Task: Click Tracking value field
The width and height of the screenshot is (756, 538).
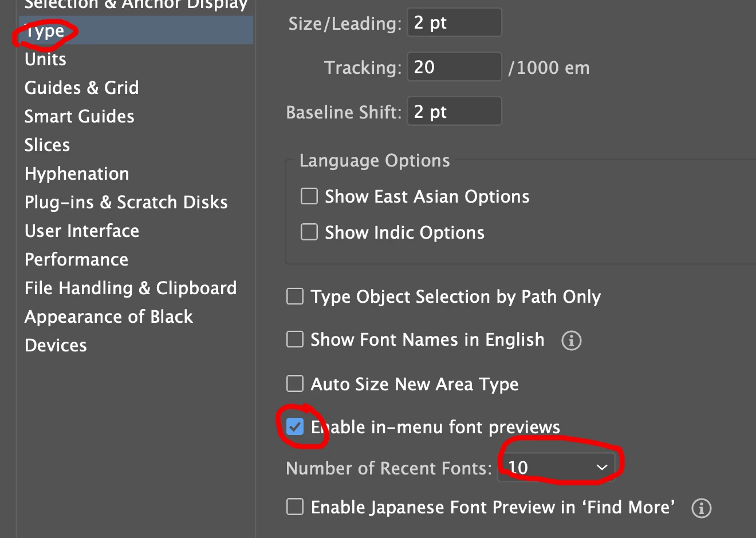Action: tap(454, 67)
